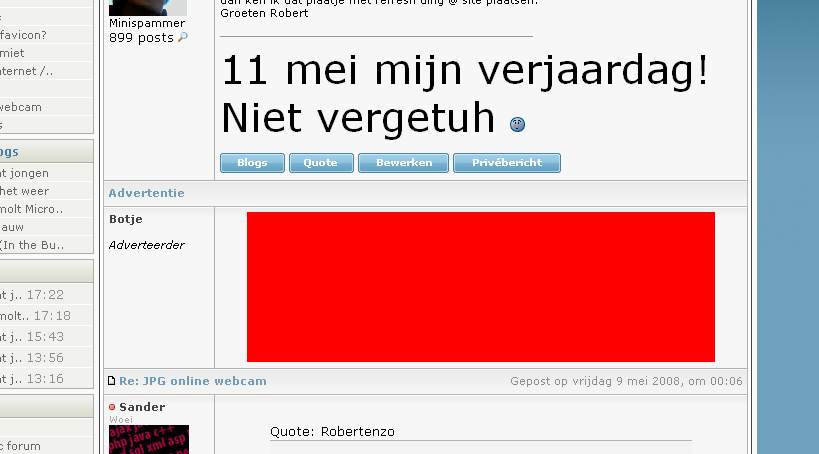
Task: Click the Bewerken button
Action: tap(403, 162)
